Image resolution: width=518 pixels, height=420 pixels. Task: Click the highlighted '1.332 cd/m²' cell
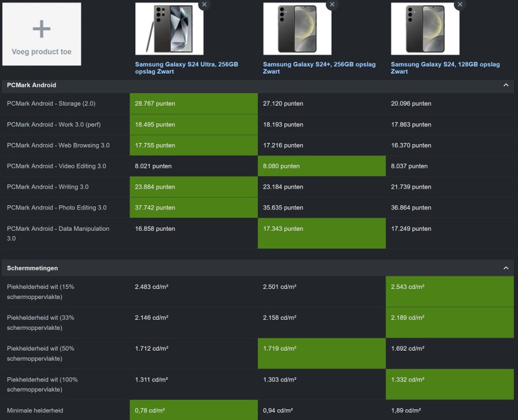click(x=449, y=384)
